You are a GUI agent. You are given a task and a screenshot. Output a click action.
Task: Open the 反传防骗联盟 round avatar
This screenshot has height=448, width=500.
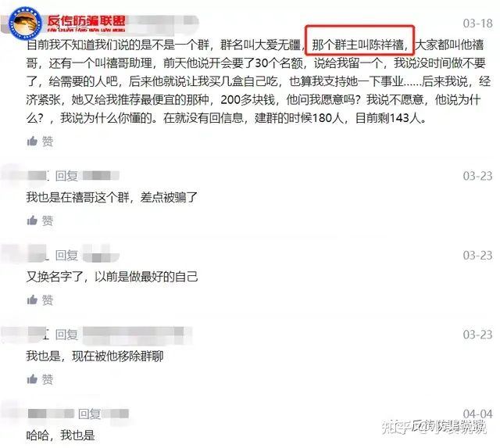pyautogui.click(x=25, y=23)
